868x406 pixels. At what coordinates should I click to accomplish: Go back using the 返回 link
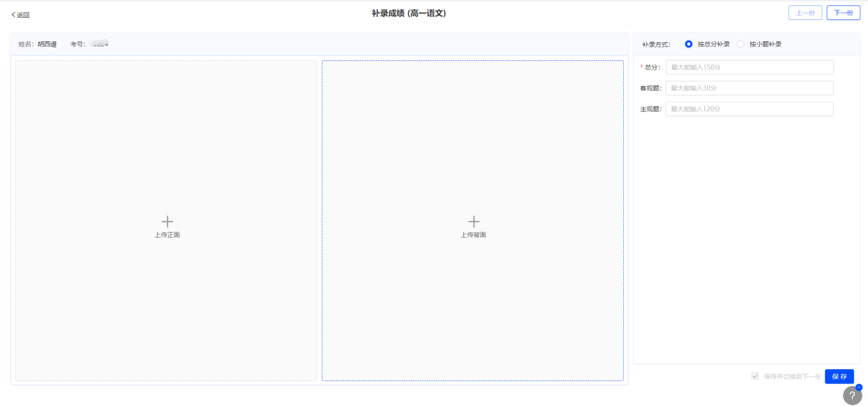(x=20, y=15)
